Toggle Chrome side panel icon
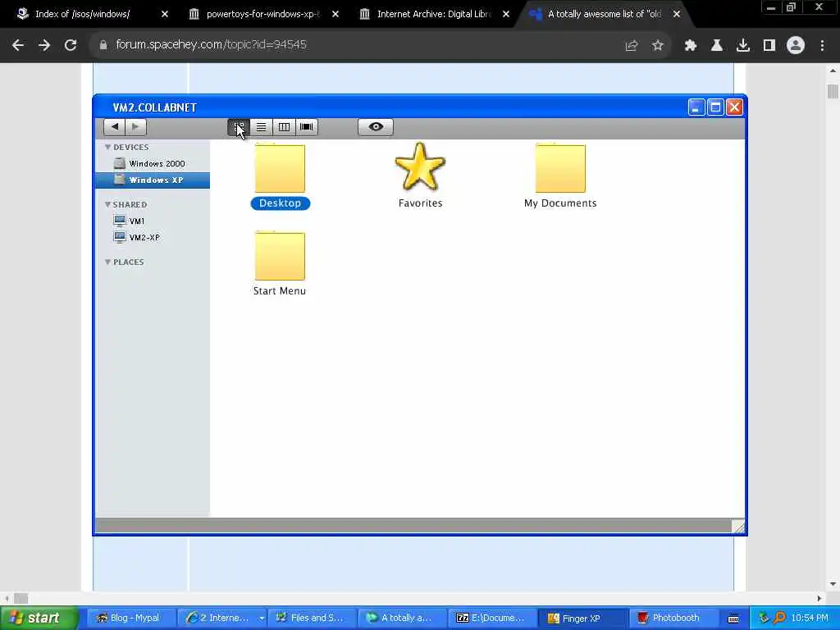The image size is (840, 630). 769,46
